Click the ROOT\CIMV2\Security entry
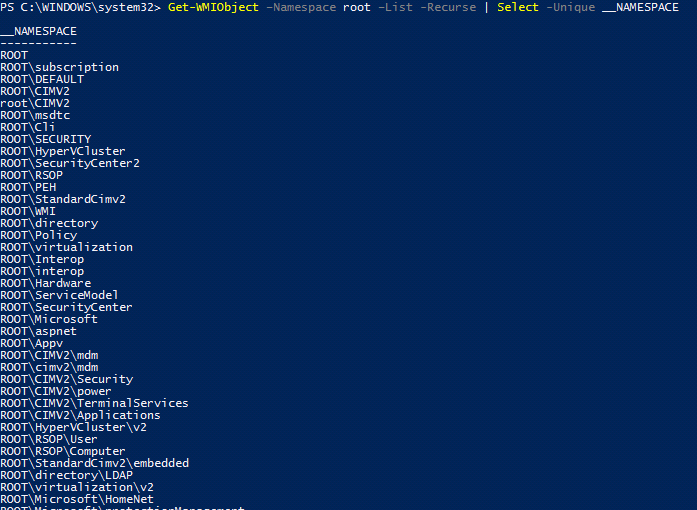This screenshot has height=510, width=697. tap(67, 380)
